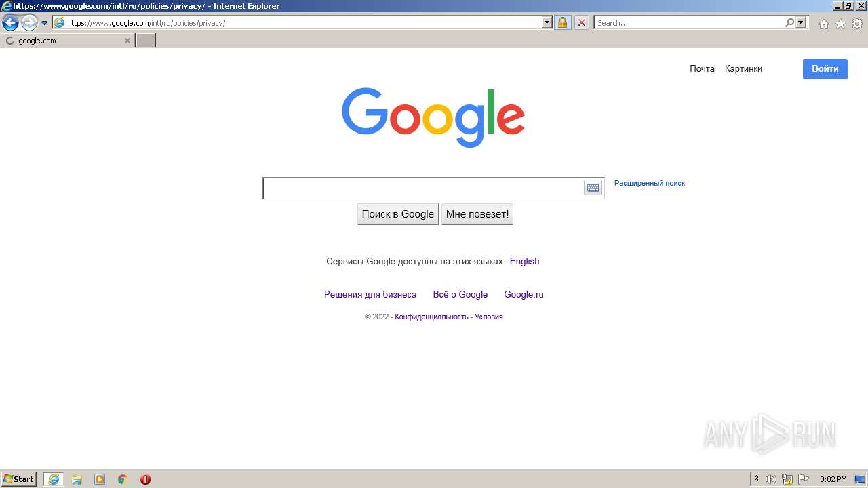Screen dimensions: 868x488
Task: Open the File Explorer taskbar icon
Action: (x=77, y=479)
